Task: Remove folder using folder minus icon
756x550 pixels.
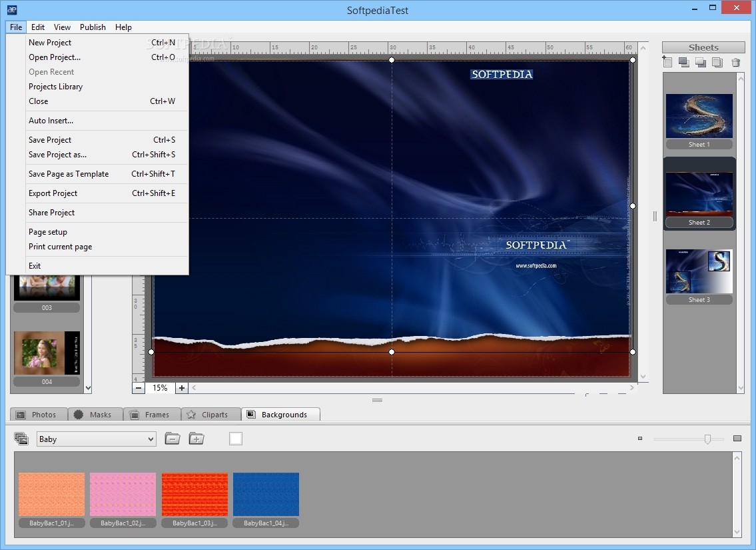Action: pyautogui.click(x=172, y=439)
